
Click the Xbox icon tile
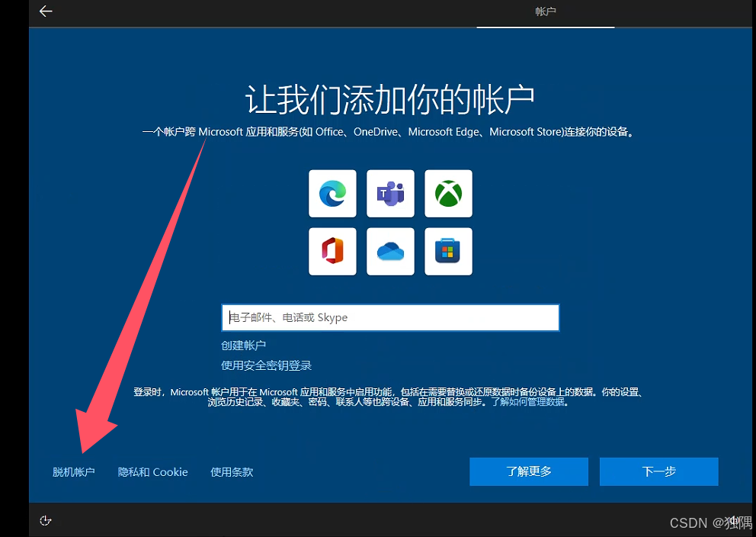pos(448,194)
